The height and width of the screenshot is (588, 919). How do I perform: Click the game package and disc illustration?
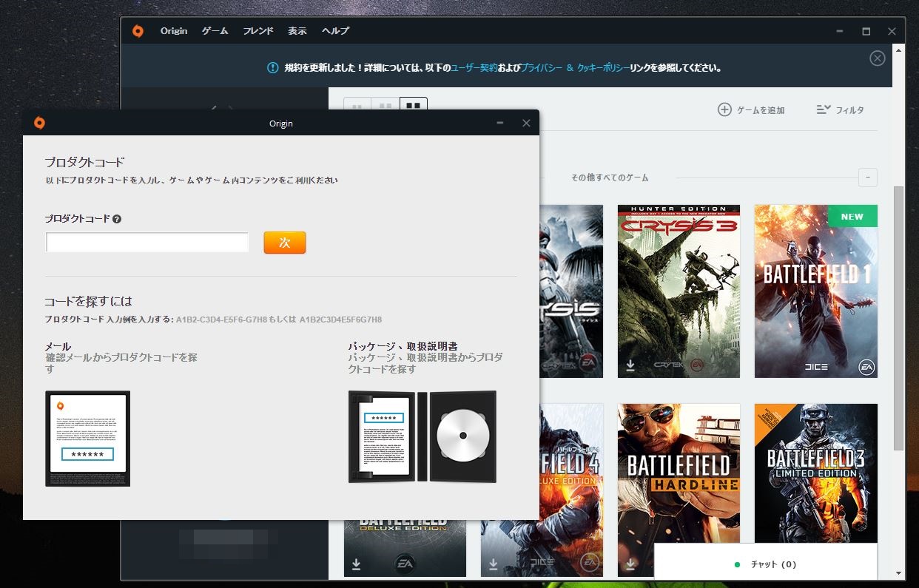pos(423,436)
